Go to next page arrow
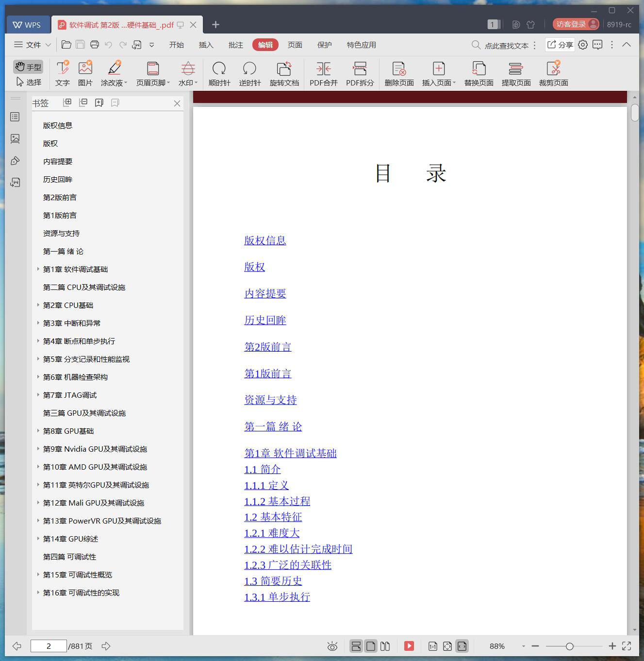The height and width of the screenshot is (661, 644). [106, 646]
